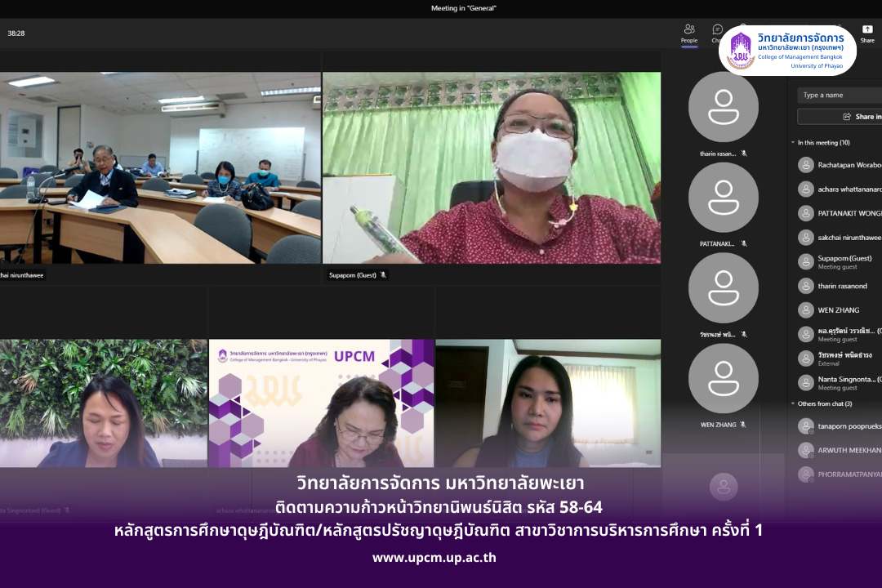Select the video of woman in blue top

click(549, 403)
